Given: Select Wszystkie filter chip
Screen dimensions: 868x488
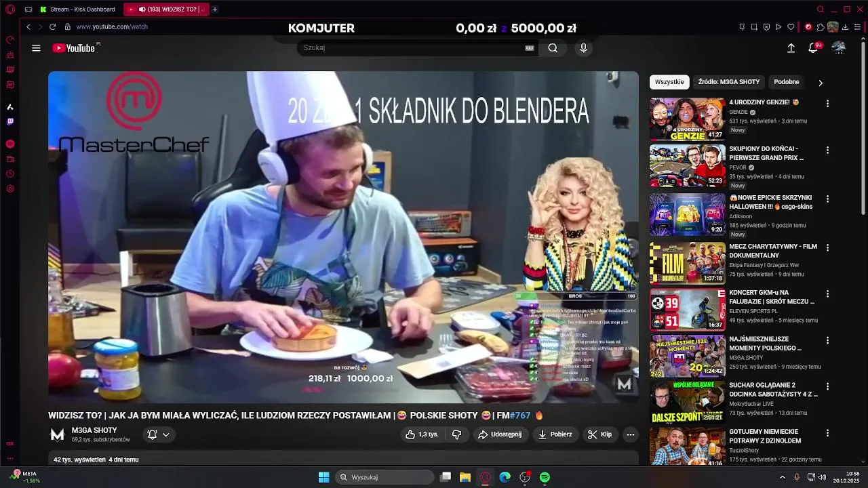Looking at the screenshot, I should (669, 82).
